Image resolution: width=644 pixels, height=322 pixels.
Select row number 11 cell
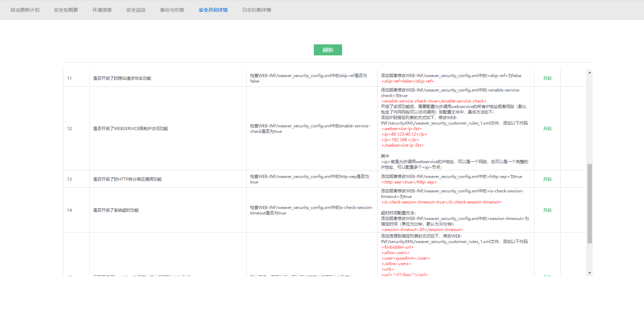[x=76, y=78]
